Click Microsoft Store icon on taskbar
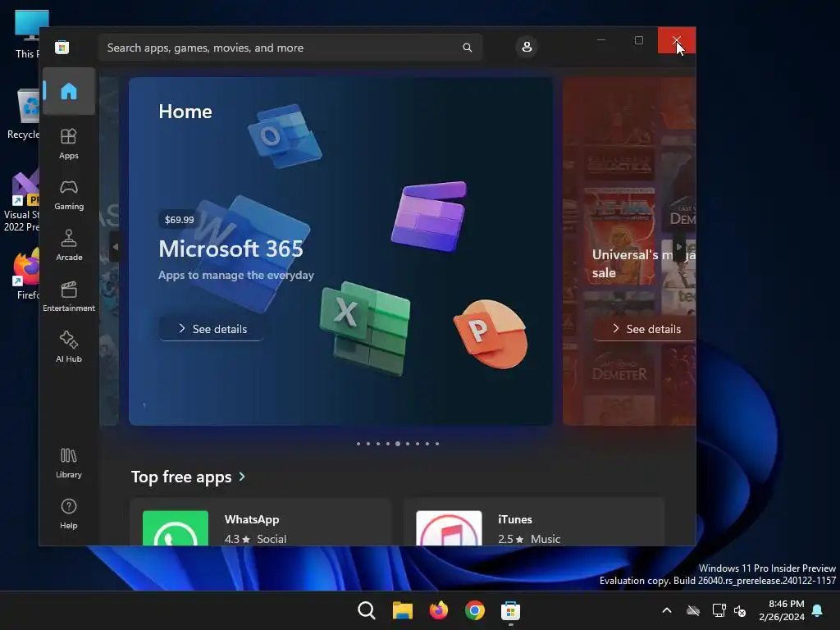840x630 pixels. 510,610
